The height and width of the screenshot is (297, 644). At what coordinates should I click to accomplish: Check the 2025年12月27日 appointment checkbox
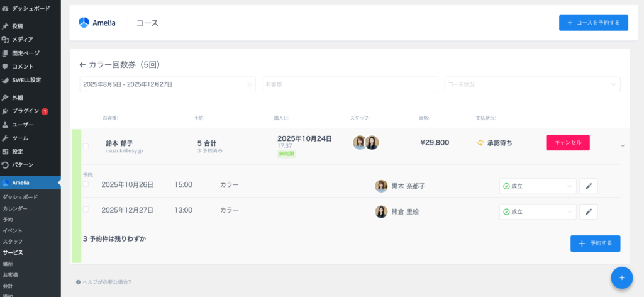86,210
